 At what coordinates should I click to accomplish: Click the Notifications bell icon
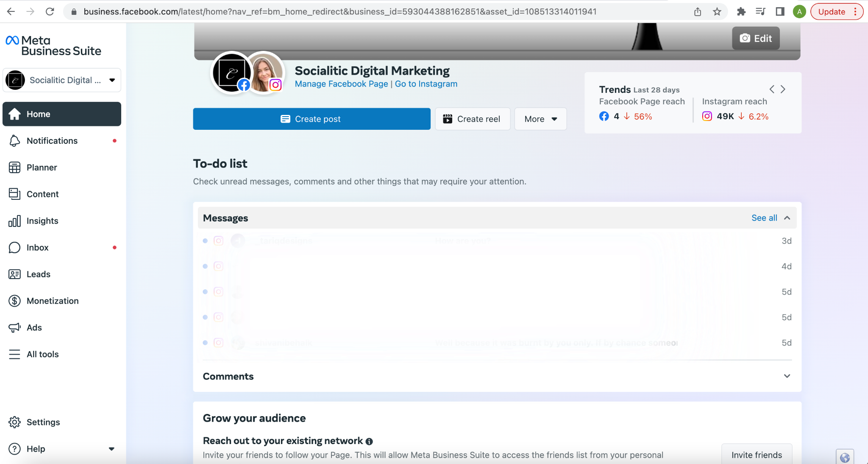14,141
